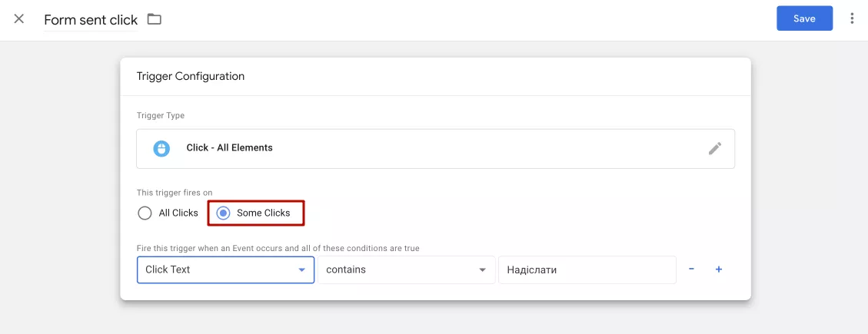Open the three-dot more options menu
The image size is (868, 334).
click(x=852, y=18)
